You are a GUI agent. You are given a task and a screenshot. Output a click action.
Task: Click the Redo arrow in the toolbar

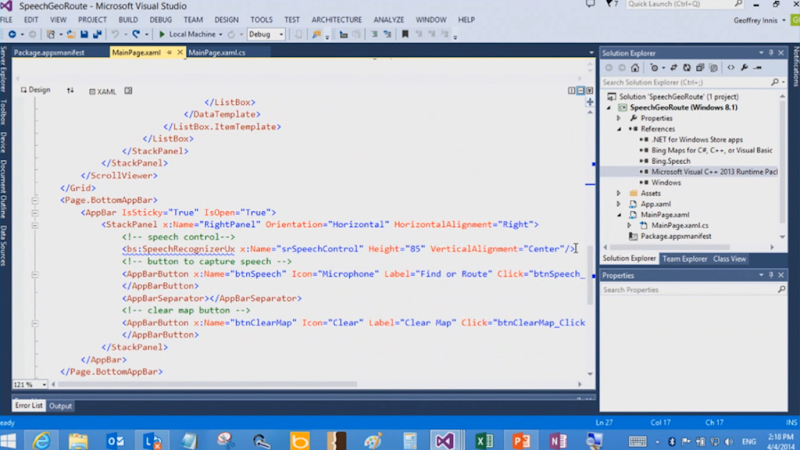pos(136,34)
